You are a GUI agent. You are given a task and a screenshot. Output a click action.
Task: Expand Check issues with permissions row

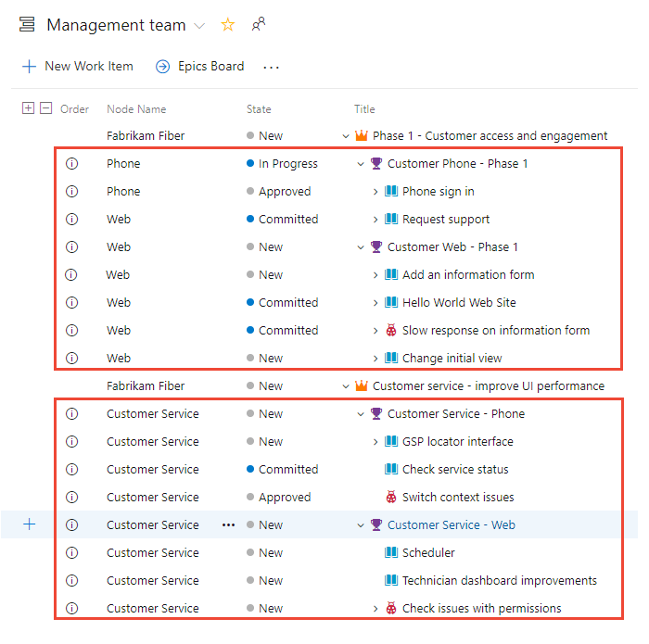click(375, 609)
